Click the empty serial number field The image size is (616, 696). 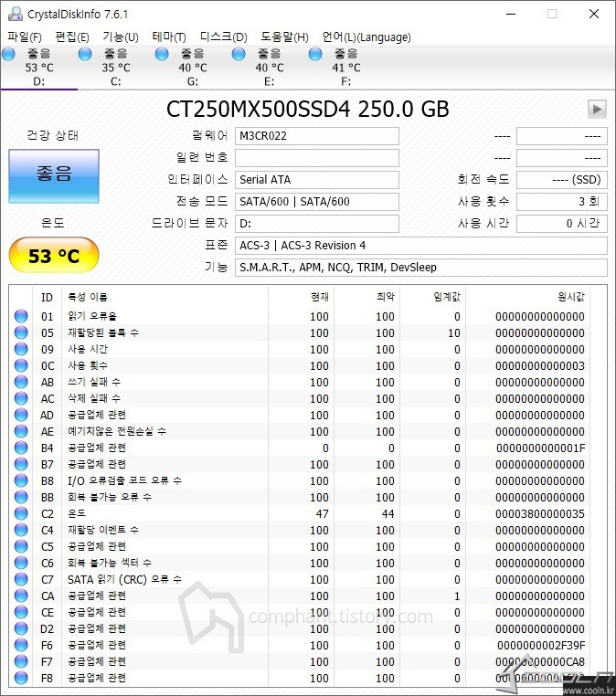(x=316, y=158)
